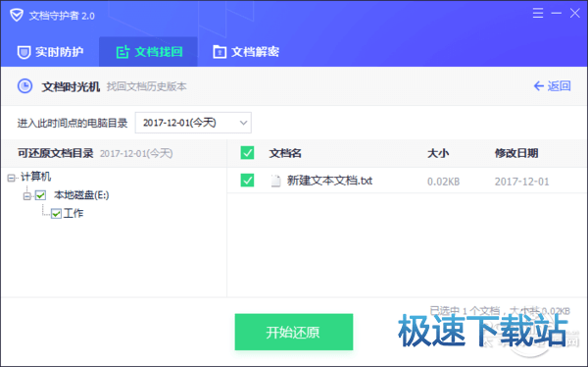Minimize the 文档守护者 window
The width and height of the screenshot is (588, 367).
point(556,13)
